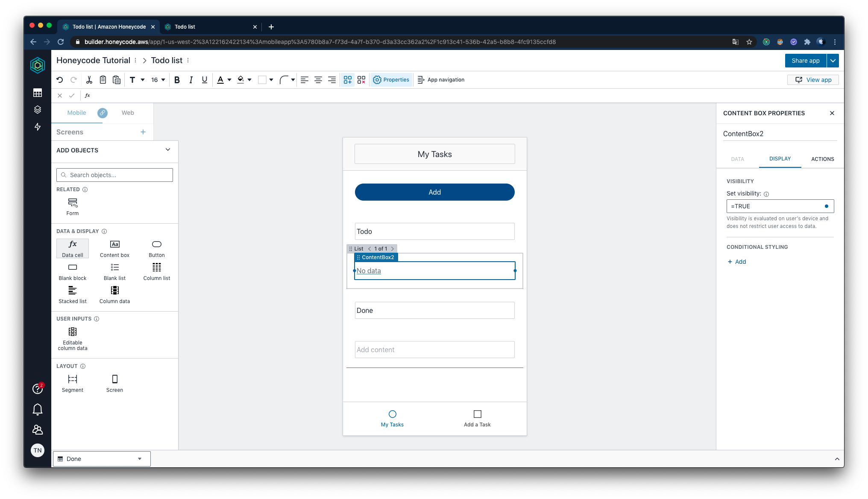Open Honeycode home logo icon
This screenshot has height=499, width=868.
tap(38, 65)
